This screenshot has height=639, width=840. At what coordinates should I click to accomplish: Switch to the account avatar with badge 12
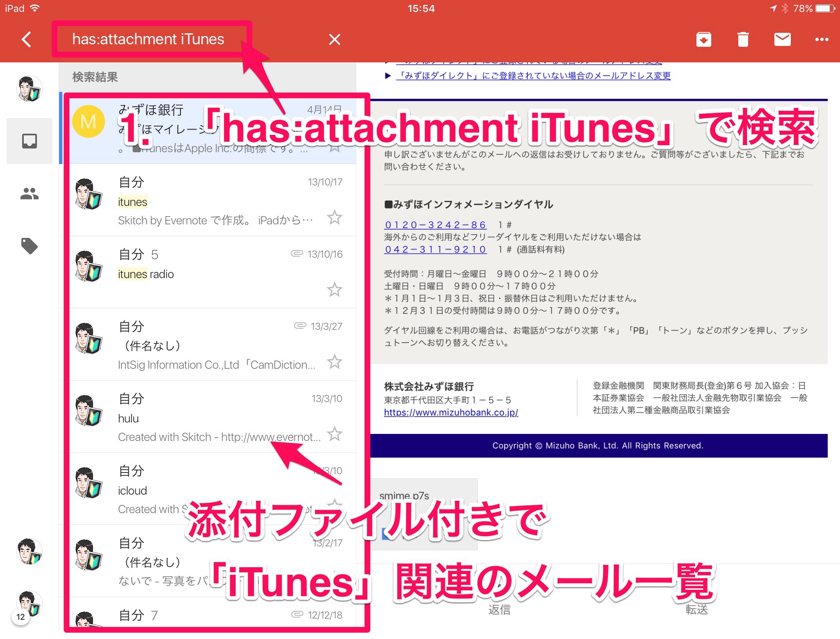[x=29, y=604]
